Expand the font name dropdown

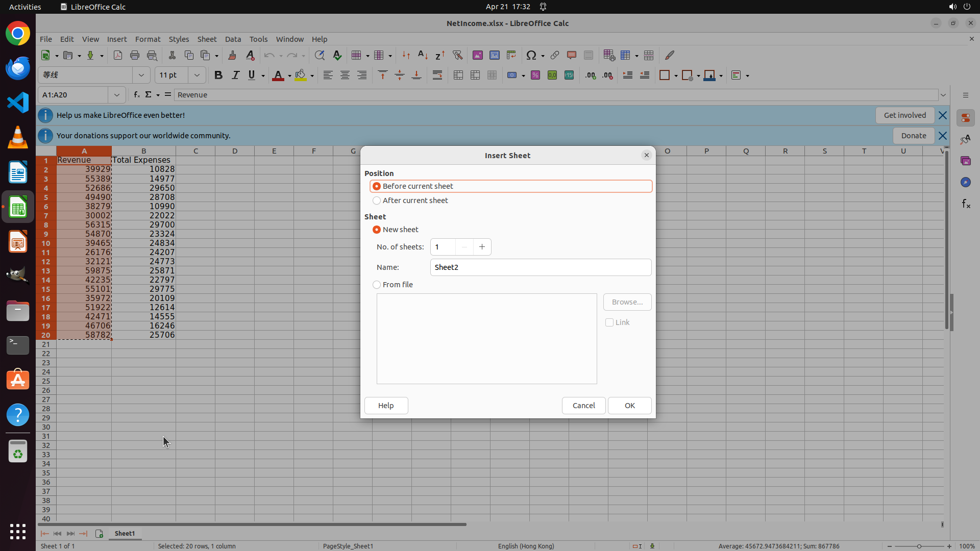pyautogui.click(x=141, y=76)
